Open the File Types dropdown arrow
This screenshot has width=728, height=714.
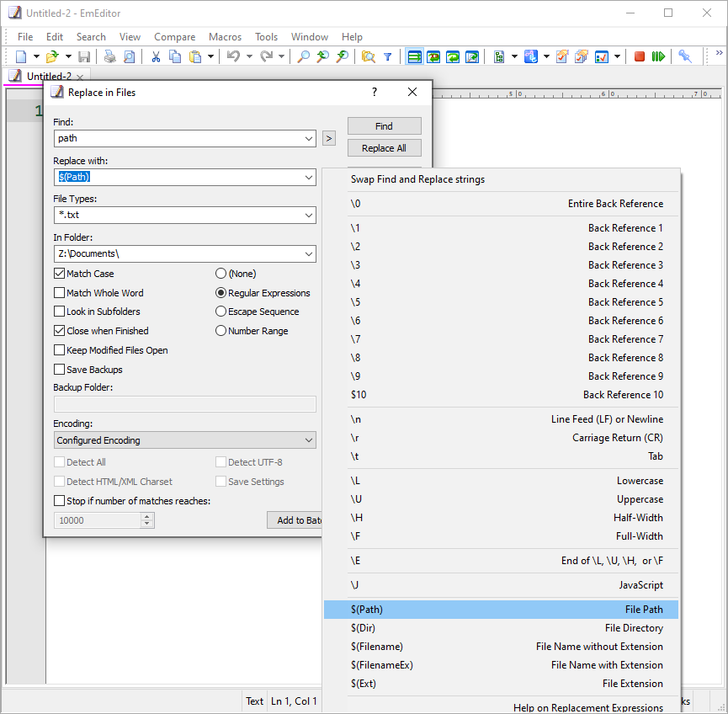tap(309, 215)
